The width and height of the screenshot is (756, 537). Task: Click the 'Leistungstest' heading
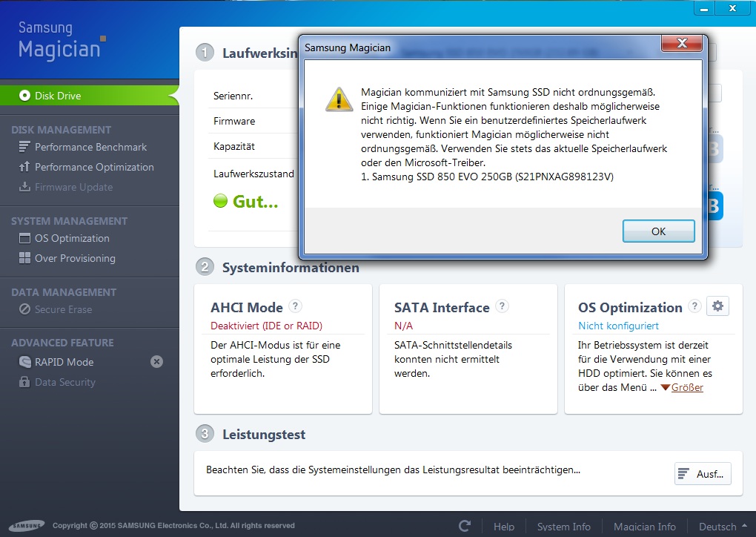pyautogui.click(x=264, y=434)
